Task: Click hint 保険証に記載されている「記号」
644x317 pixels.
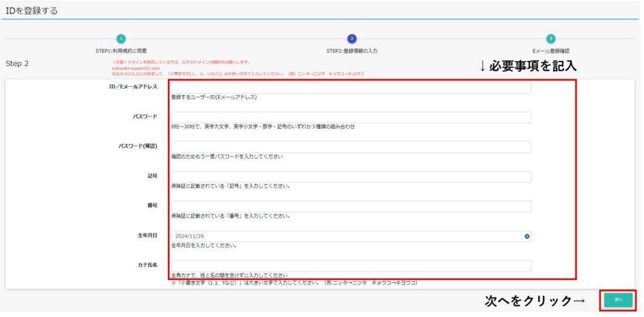Action: (231, 186)
